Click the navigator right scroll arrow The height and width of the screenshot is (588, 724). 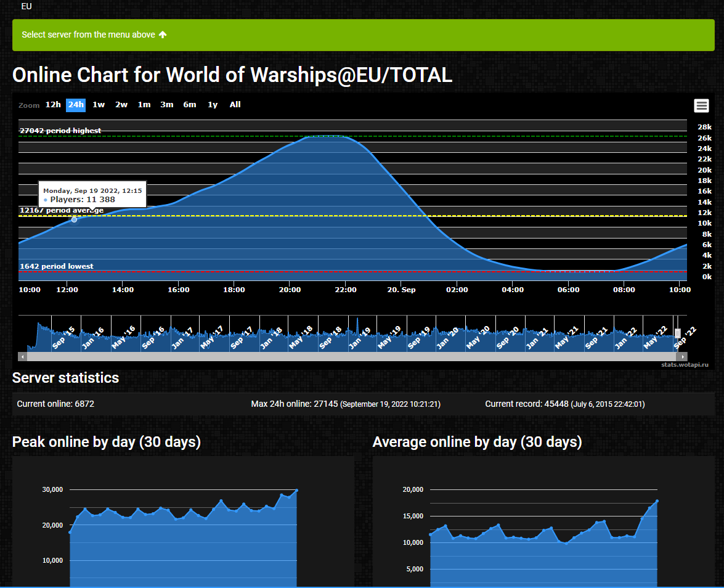point(681,356)
